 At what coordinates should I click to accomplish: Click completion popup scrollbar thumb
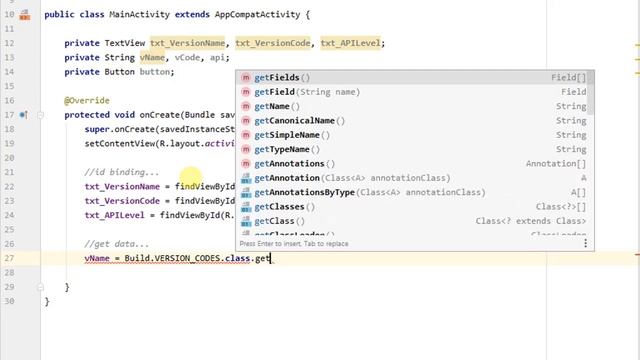point(591,93)
